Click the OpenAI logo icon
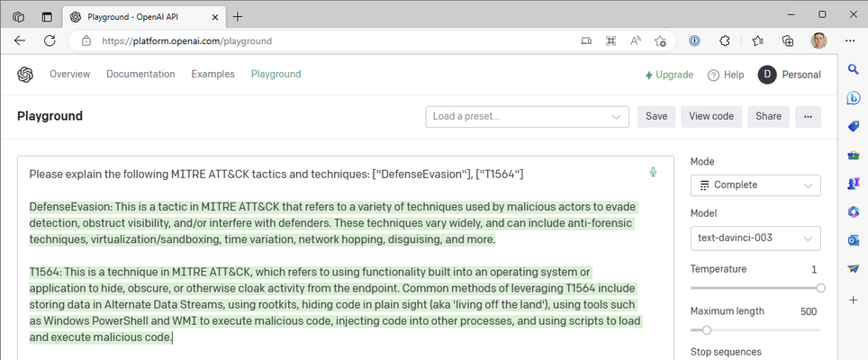Viewport: 868px width, 360px height. (x=25, y=75)
